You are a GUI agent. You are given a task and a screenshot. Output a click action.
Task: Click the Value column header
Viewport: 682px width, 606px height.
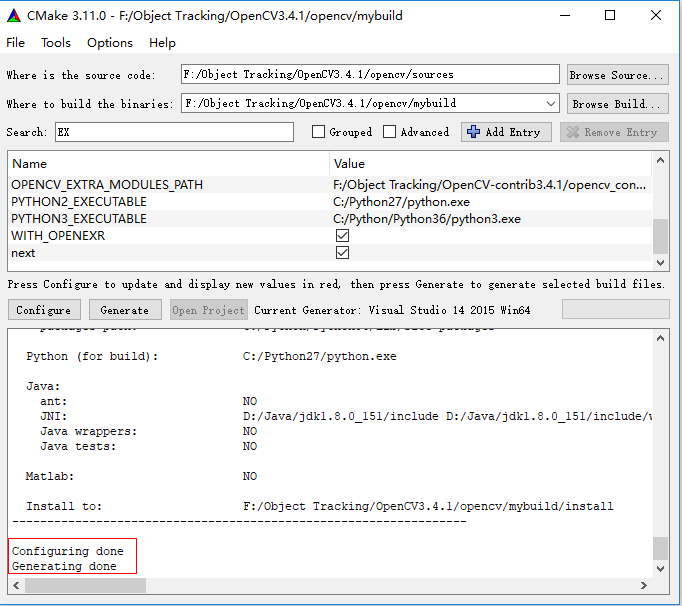(349, 164)
